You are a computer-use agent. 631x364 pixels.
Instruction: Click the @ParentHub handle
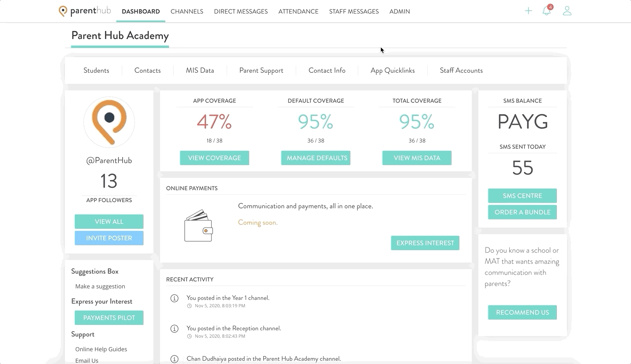(109, 161)
